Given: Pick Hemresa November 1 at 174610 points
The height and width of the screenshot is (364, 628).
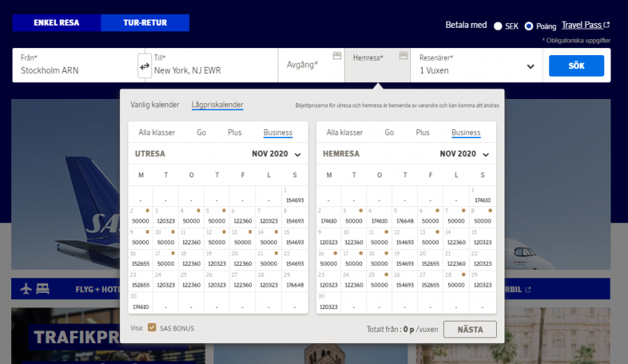Looking at the screenshot, I should pos(483,196).
